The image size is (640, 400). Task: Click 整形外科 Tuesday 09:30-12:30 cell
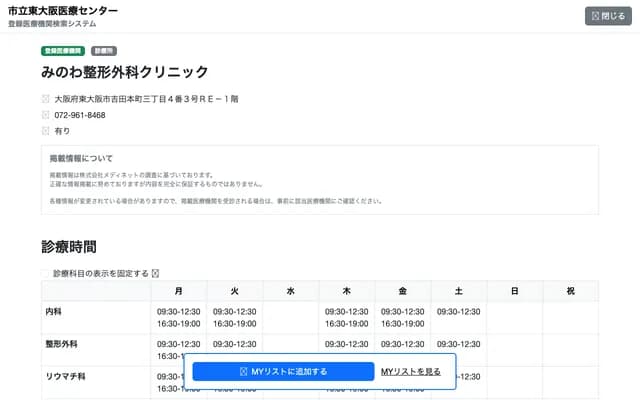tap(235, 344)
